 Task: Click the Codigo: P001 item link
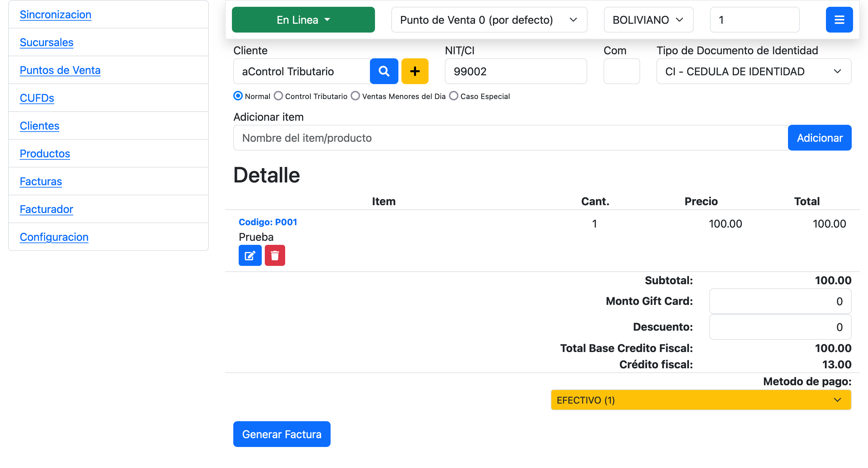(x=268, y=222)
